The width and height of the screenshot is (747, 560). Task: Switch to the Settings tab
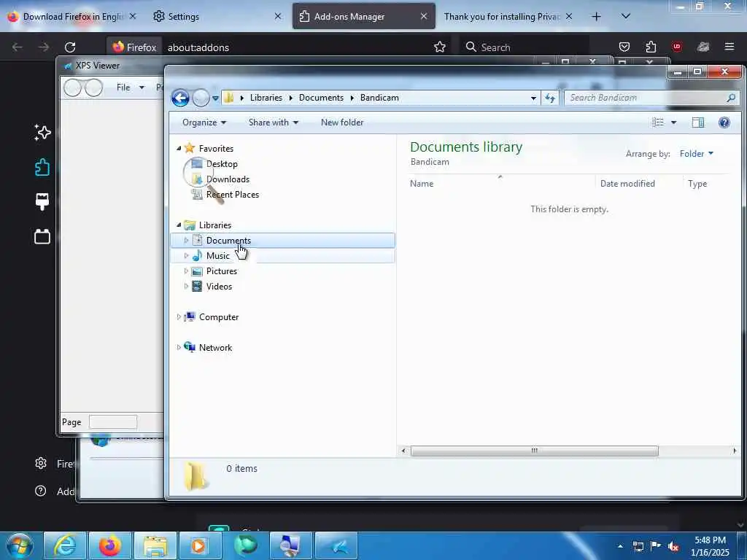click(x=217, y=17)
